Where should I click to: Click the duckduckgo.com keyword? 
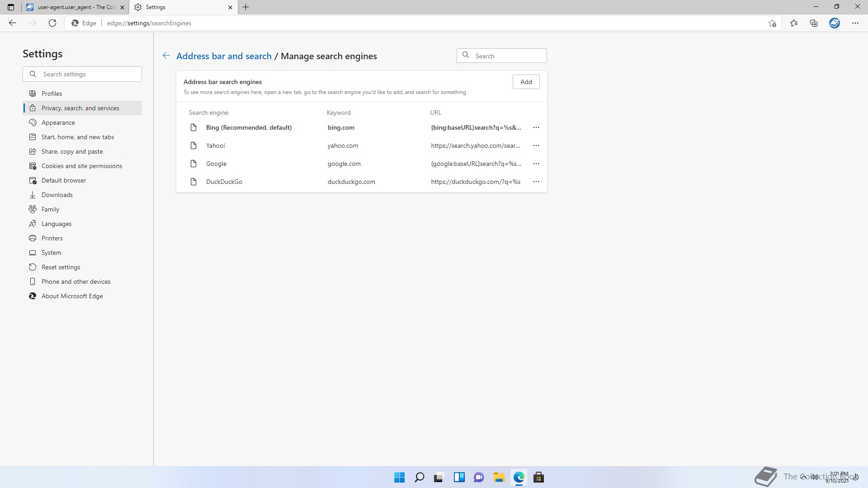pyautogui.click(x=351, y=182)
